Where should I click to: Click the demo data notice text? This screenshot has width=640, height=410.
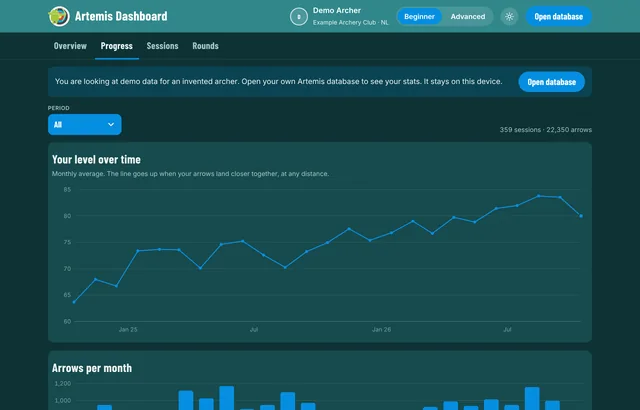pos(278,82)
